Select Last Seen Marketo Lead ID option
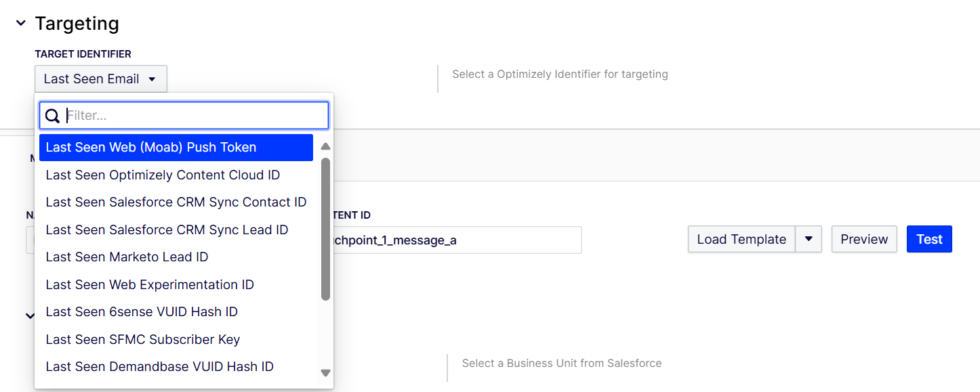 pyautogui.click(x=176, y=257)
